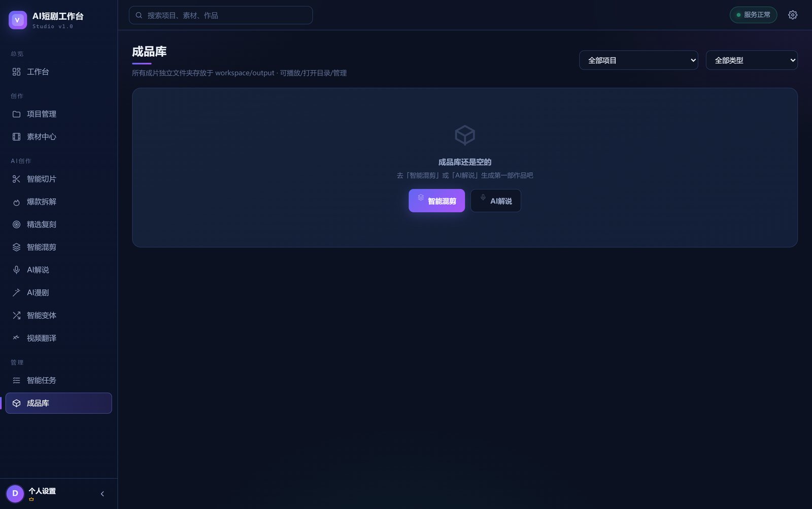This screenshot has height=509, width=812.
Task: Open the 素材中心 menu item
Action: click(x=58, y=137)
